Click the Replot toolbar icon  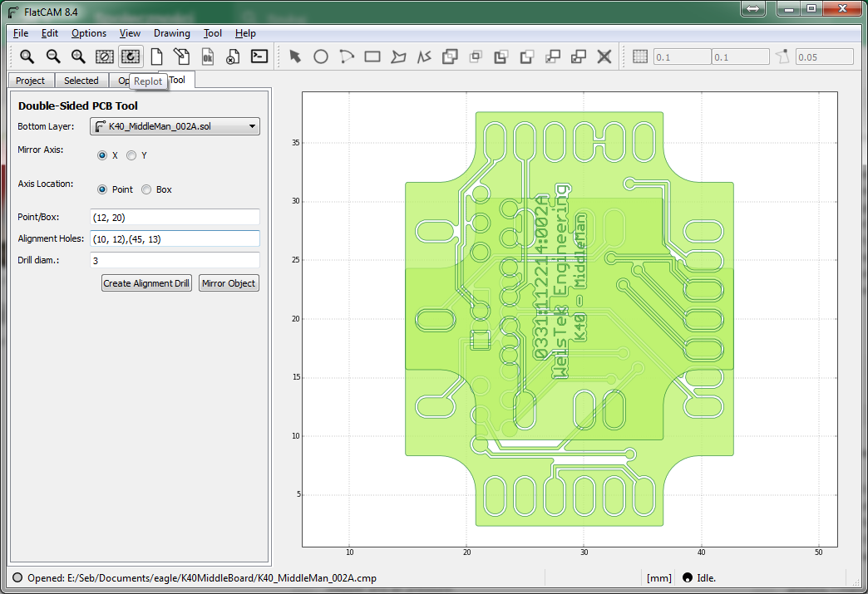tap(130, 56)
